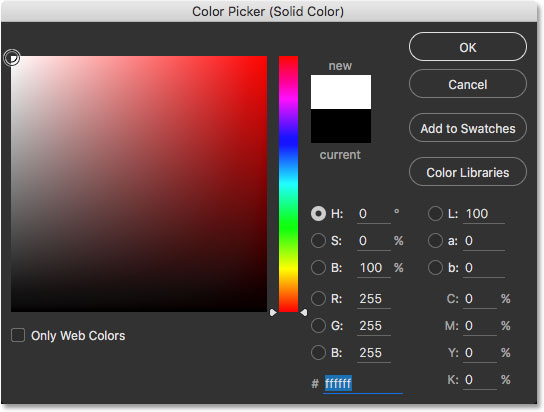This screenshot has width=544, height=412.
Task: Click the Lab a value field
Action: (x=484, y=241)
